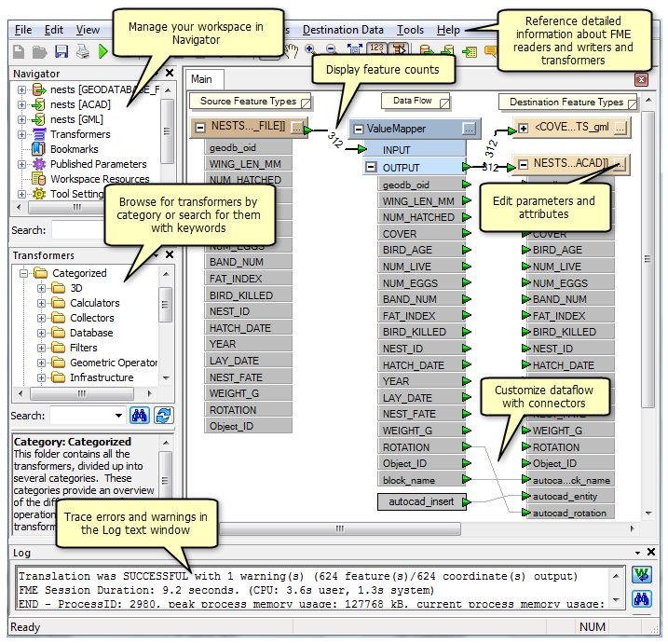Click the Print toolbar icon
The image size is (668, 644).
click(x=82, y=51)
